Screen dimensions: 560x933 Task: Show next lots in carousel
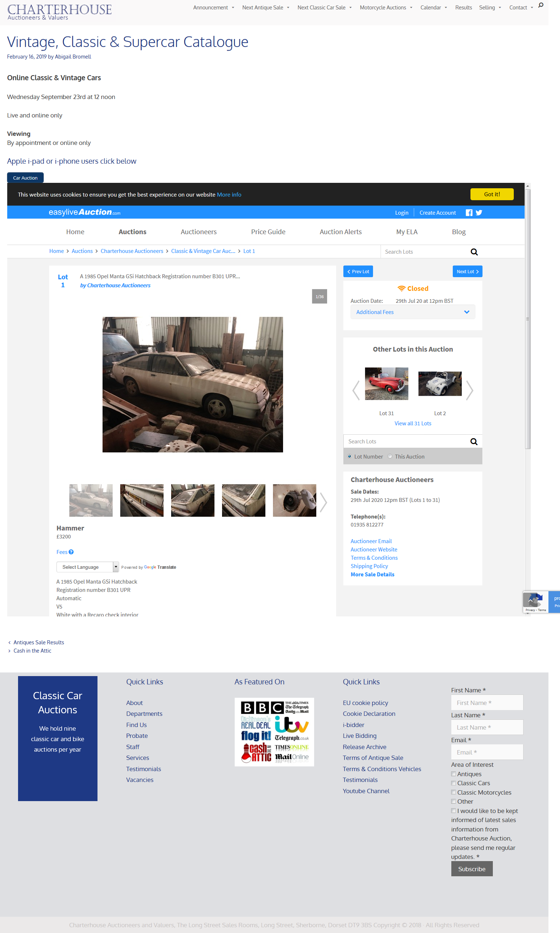coord(469,390)
